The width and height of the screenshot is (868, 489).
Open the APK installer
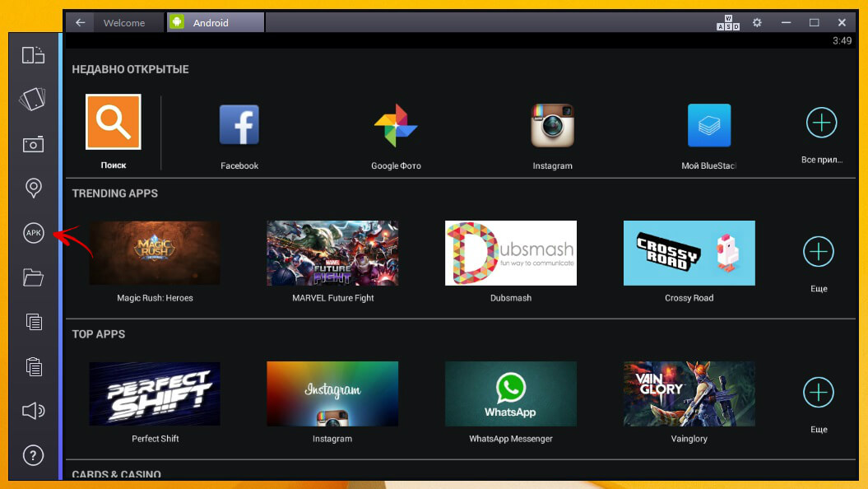[33, 233]
